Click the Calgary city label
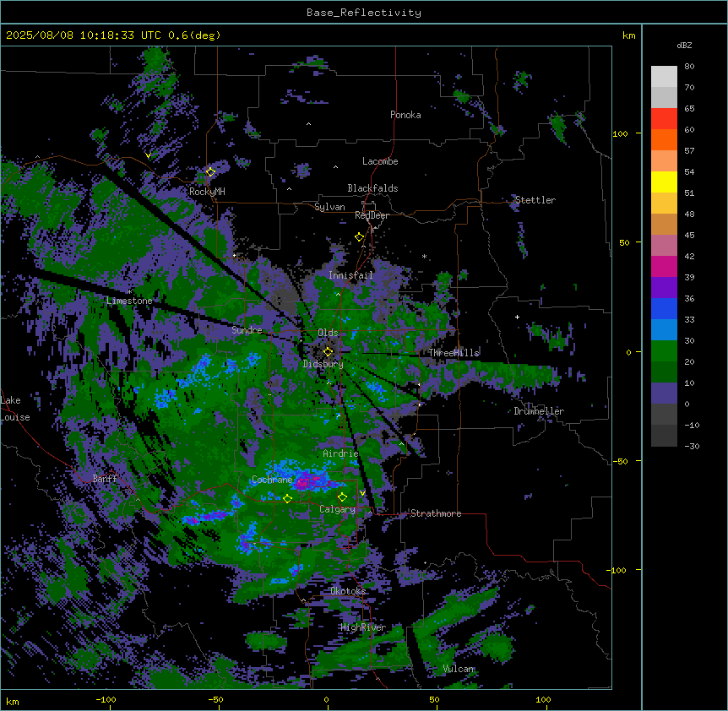Image resolution: width=728 pixels, height=711 pixels. tap(337, 509)
